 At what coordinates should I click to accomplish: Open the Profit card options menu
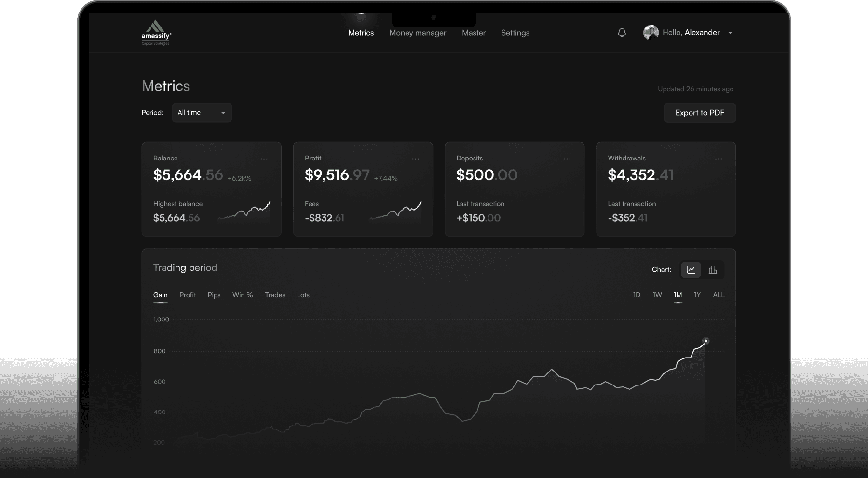(415, 159)
